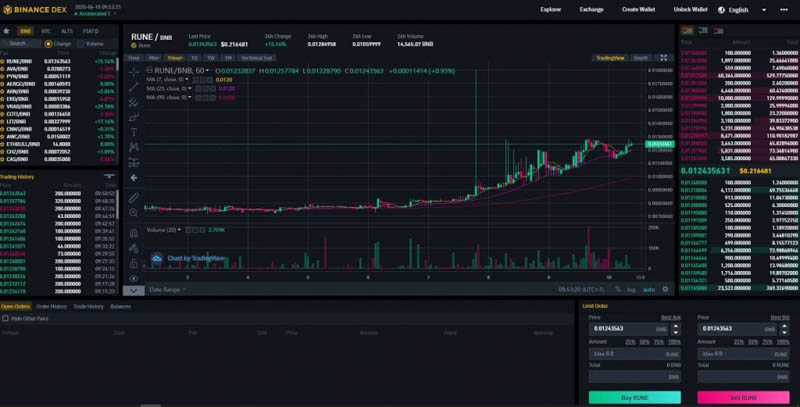The width and height of the screenshot is (800, 407).
Task: Activate the magnet mode tool
Action: click(134, 233)
